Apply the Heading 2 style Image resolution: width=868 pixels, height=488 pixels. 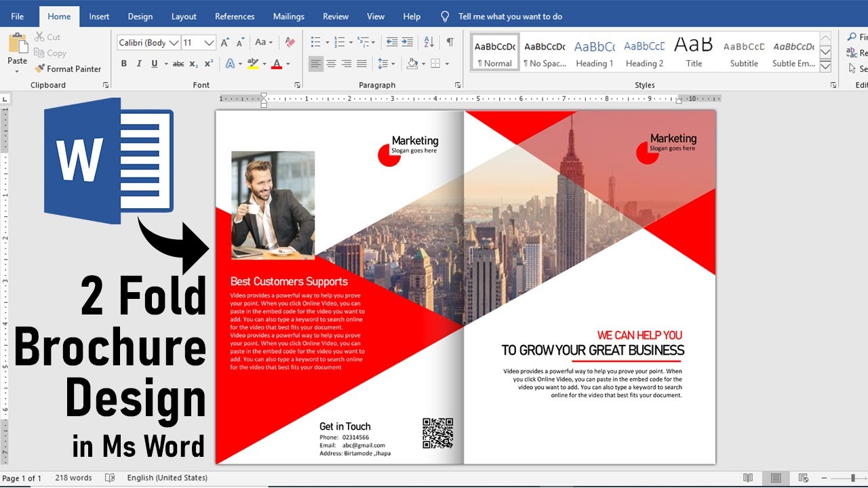(x=644, y=52)
